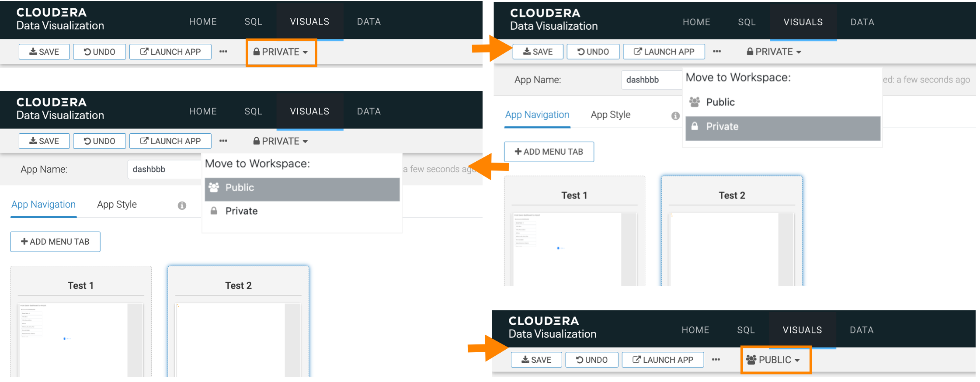Click people icon inside the PUBLIC dropdown button
The width and height of the screenshot is (980, 382).
point(751,360)
